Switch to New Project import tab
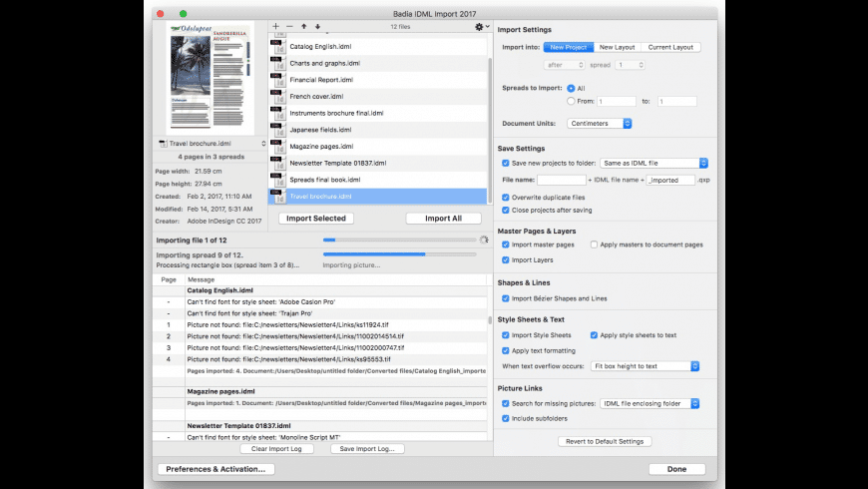Image resolution: width=868 pixels, height=489 pixels. click(x=569, y=47)
